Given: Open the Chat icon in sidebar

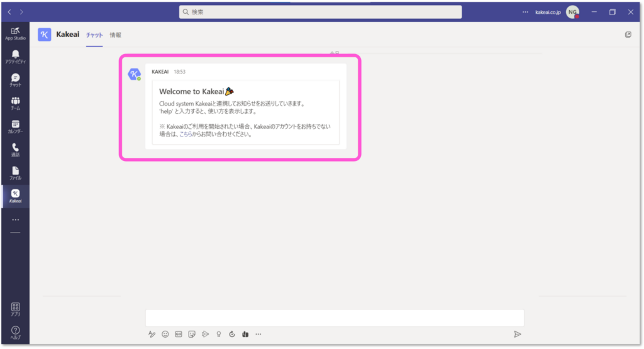Looking at the screenshot, I should click(15, 80).
